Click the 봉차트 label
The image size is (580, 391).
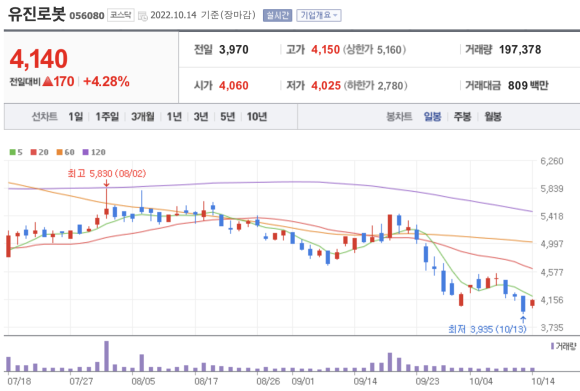point(399,117)
